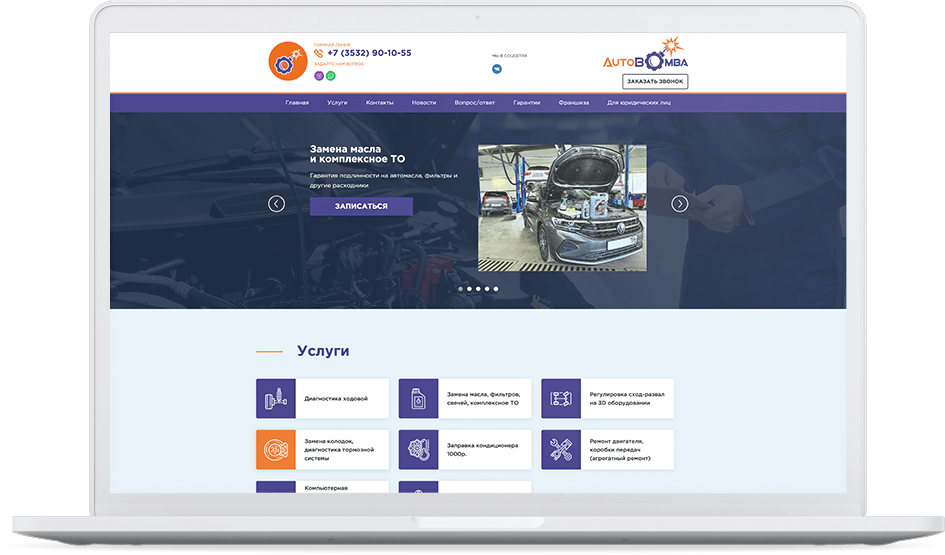
Task: Open the green WhatsApp icon
Action: click(x=331, y=76)
